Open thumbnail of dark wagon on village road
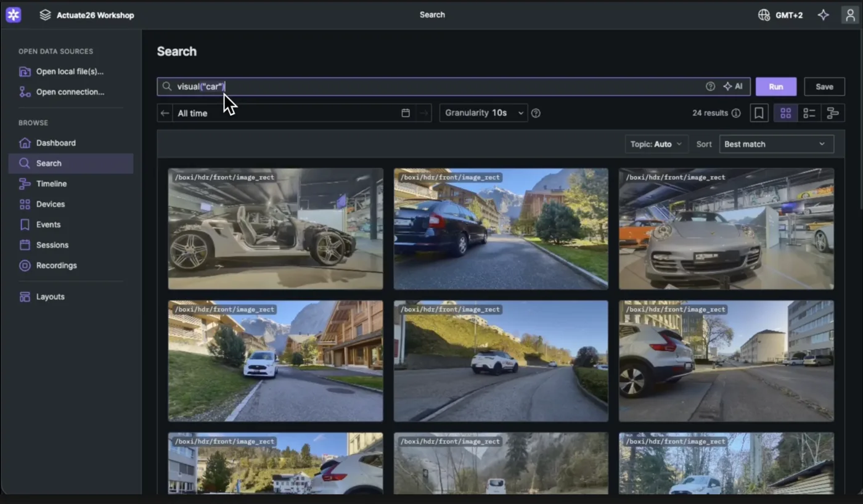863x504 pixels. [501, 229]
